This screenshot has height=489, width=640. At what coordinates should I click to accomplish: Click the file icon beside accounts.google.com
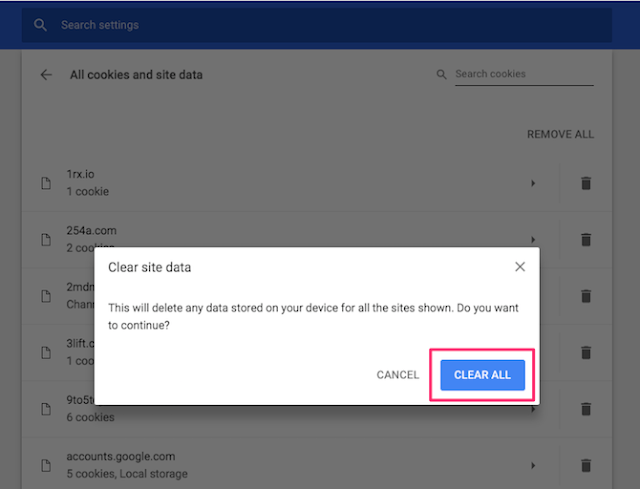(45, 465)
